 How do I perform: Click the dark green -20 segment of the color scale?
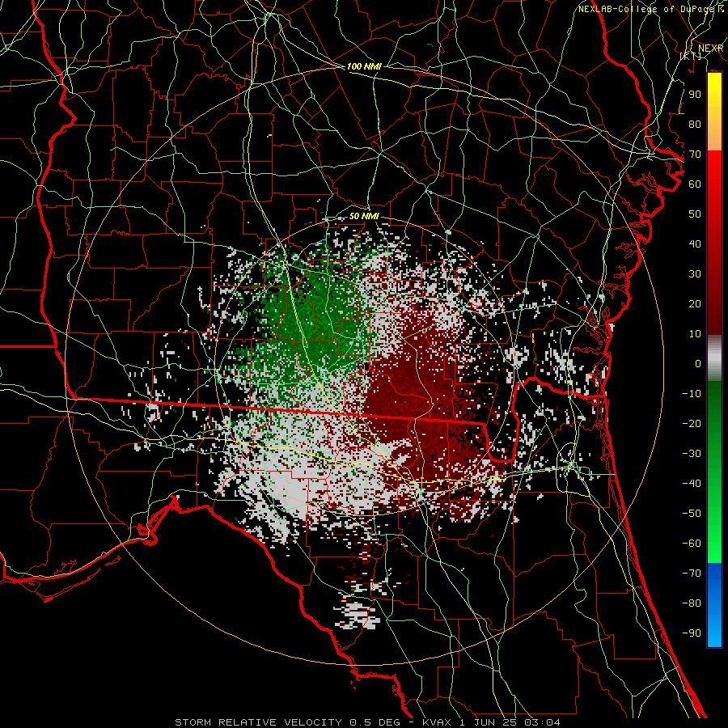click(x=714, y=423)
